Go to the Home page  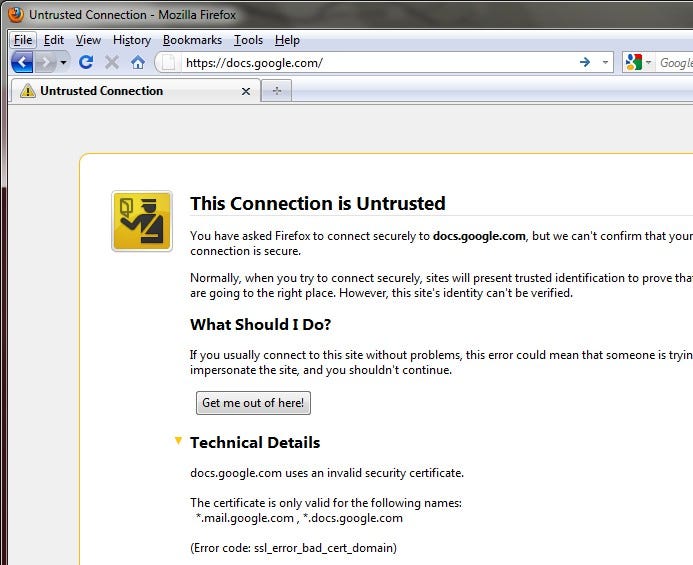click(x=138, y=62)
